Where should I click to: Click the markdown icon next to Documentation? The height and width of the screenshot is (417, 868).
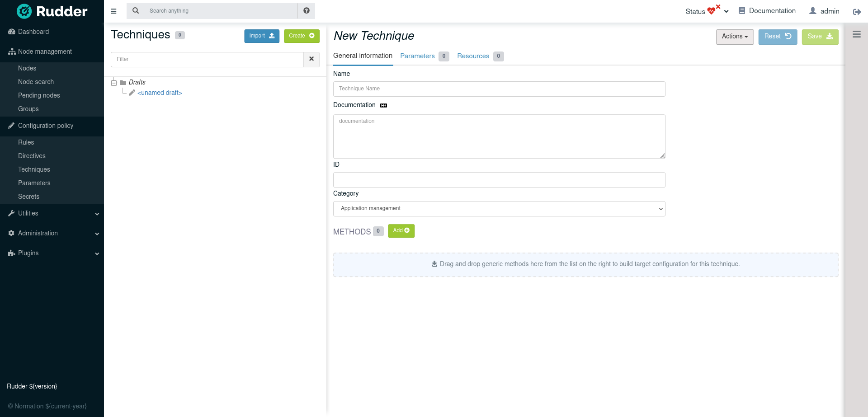pyautogui.click(x=383, y=105)
